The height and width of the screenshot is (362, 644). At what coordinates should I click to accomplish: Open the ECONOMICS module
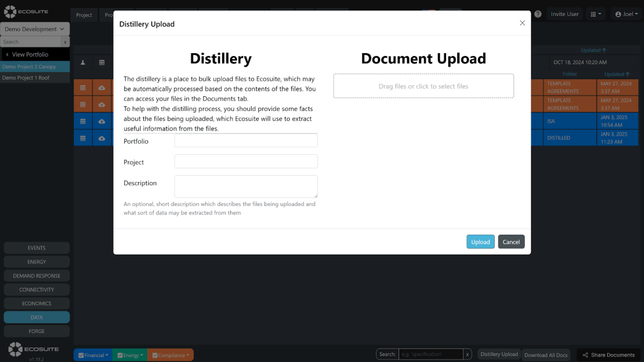click(36, 303)
